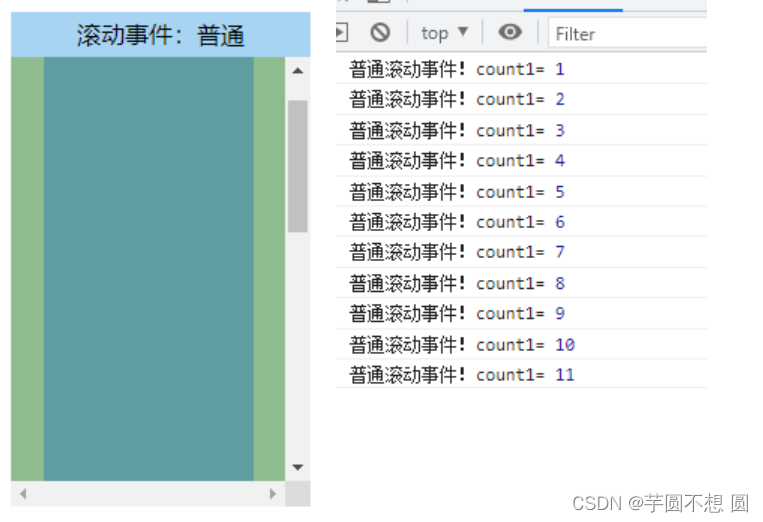Select the log line count1= 3
This screenshot has width=763, height=522.
(x=521, y=130)
